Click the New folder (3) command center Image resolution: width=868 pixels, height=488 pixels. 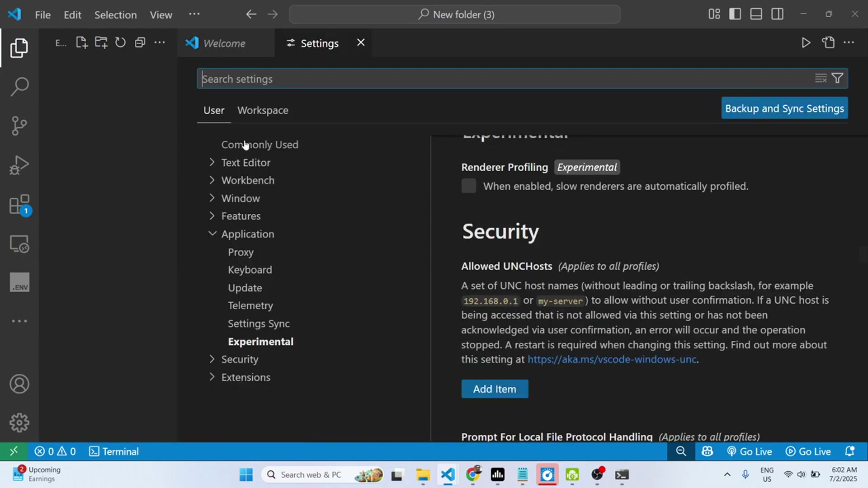(455, 14)
